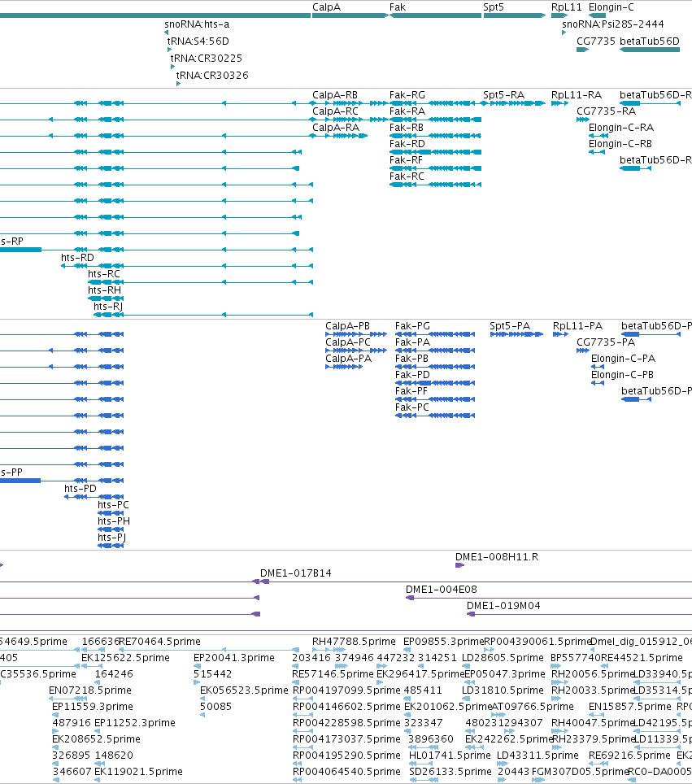Click the DME1-004E08 clone label
This screenshot has width=692, height=784.
[x=442, y=590]
